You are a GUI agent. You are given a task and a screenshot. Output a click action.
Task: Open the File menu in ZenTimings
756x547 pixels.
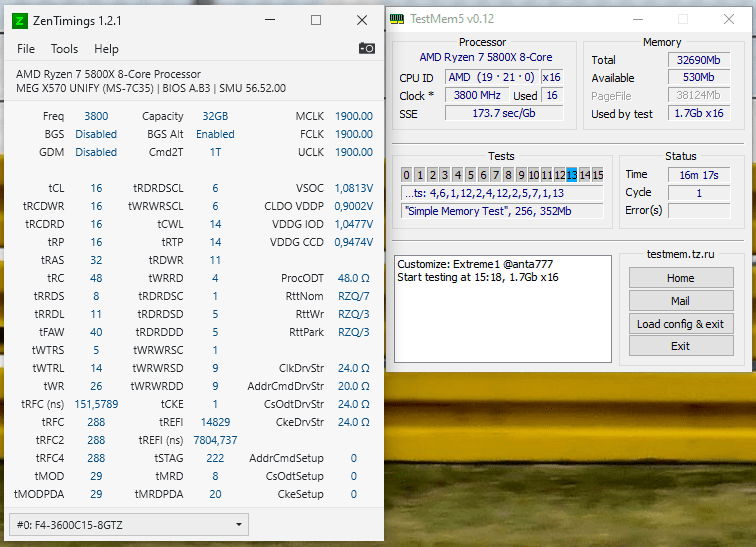(26, 49)
